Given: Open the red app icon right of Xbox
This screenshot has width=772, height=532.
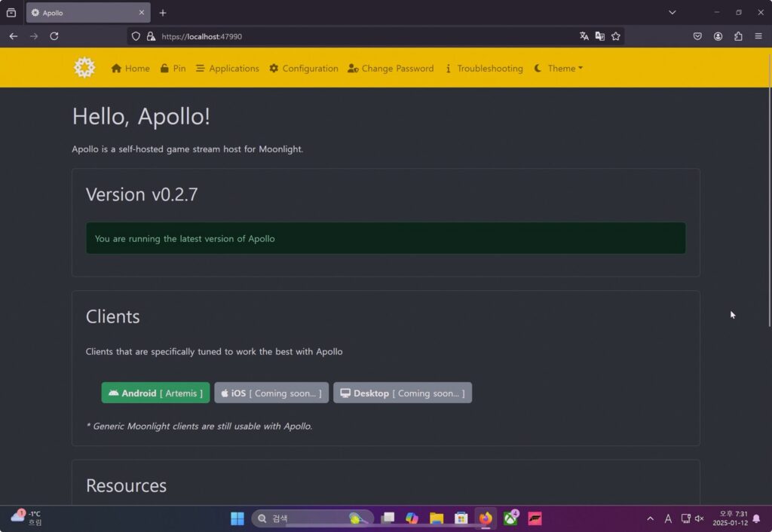Looking at the screenshot, I should (535, 518).
